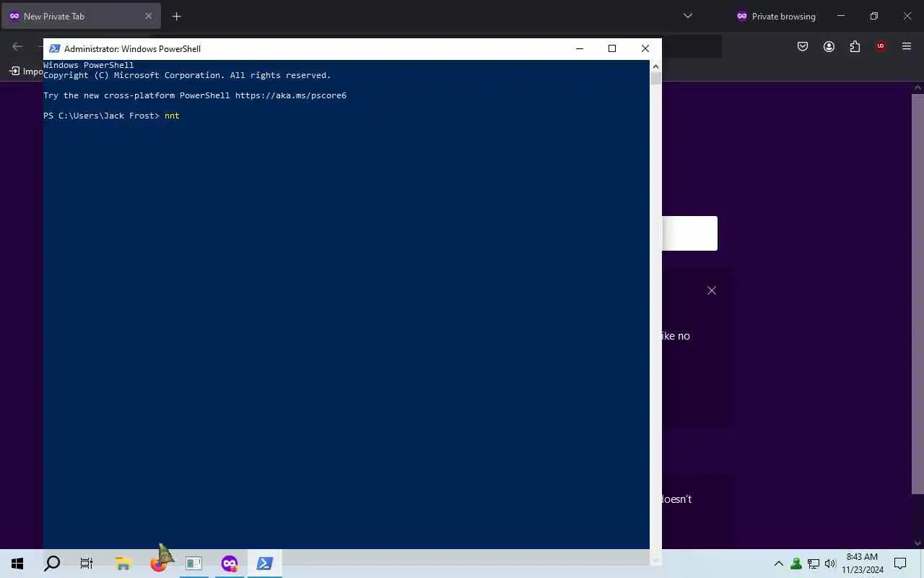Open the Windows notification center
The image size is (924, 578).
coord(900,564)
